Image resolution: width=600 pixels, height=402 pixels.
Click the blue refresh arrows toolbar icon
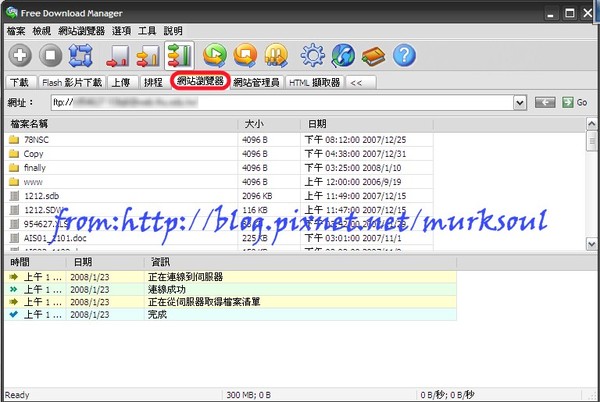[x=81, y=55]
